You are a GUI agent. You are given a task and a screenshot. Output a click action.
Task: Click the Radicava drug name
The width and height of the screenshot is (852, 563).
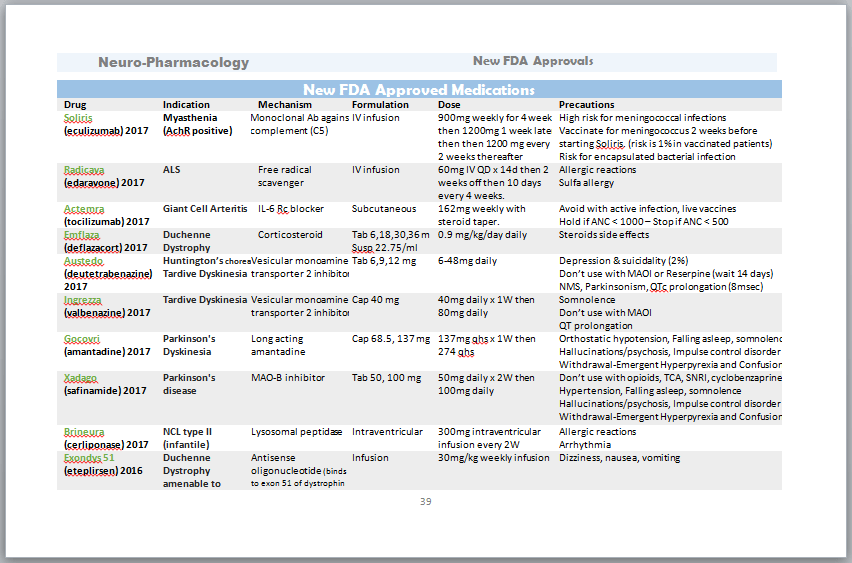pyautogui.click(x=83, y=169)
